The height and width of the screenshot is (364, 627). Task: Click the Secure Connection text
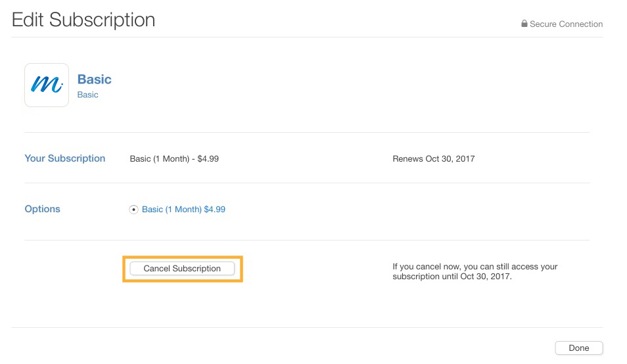coord(567,24)
